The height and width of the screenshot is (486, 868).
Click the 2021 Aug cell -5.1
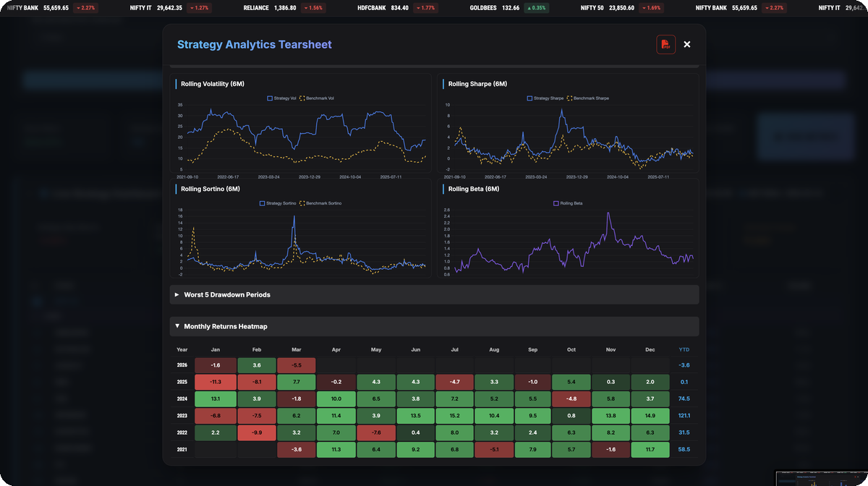(x=493, y=449)
